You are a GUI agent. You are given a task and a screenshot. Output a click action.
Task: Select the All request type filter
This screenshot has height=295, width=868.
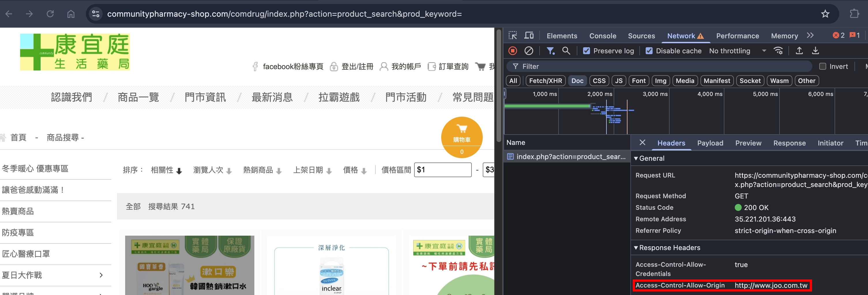tap(513, 81)
